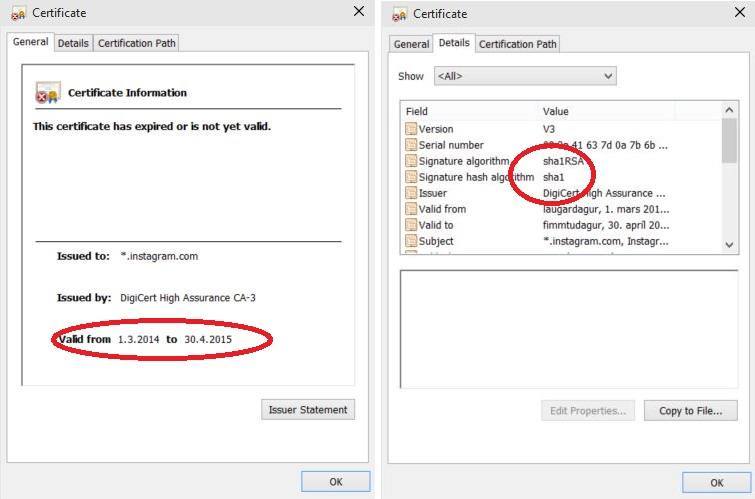Open Certification Path tab in right Certificate window
Viewport: 755px width, 499px height.
518,44
